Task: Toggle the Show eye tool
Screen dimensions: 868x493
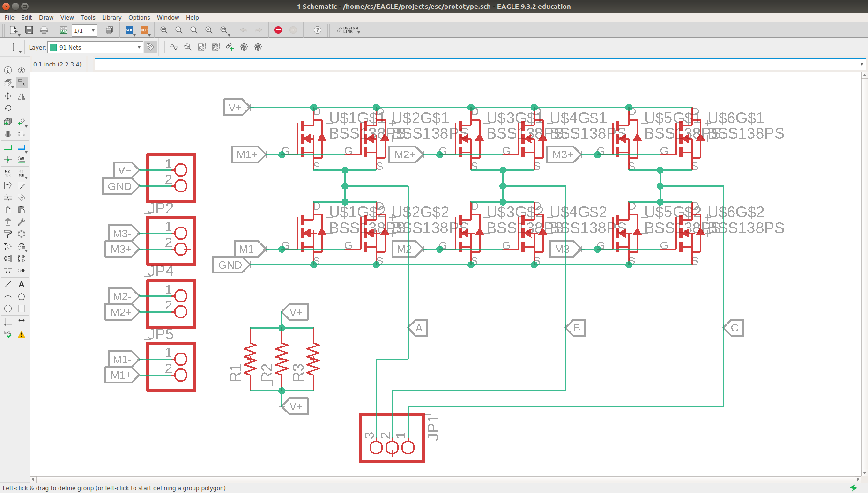Action: tap(22, 70)
